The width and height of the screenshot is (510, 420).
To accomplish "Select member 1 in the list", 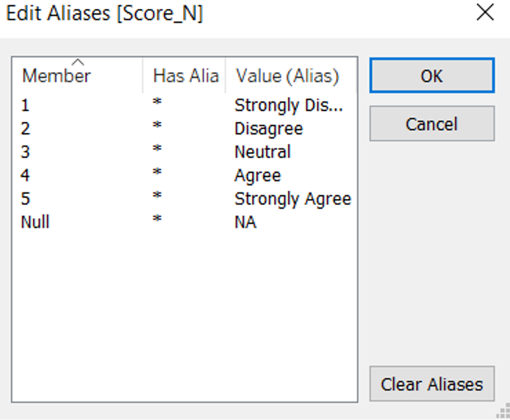I will click(26, 105).
